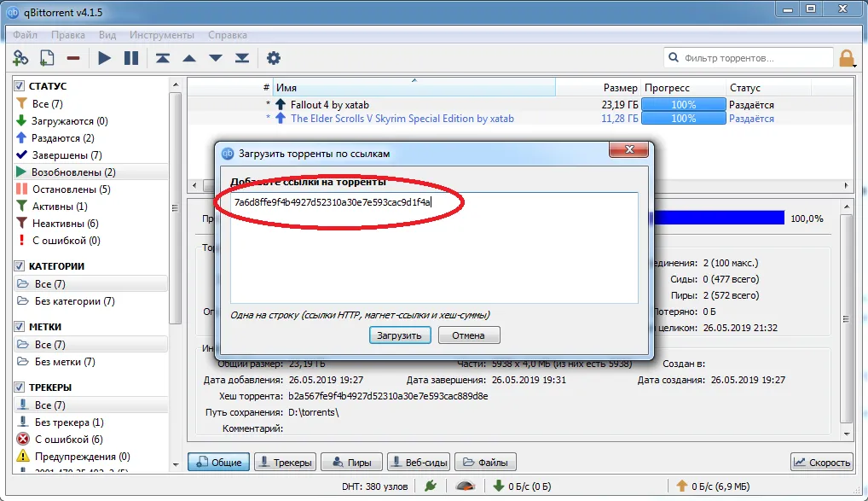
Task: Toggle the КАТЕГОРИИ section checkbox
Action: point(20,266)
